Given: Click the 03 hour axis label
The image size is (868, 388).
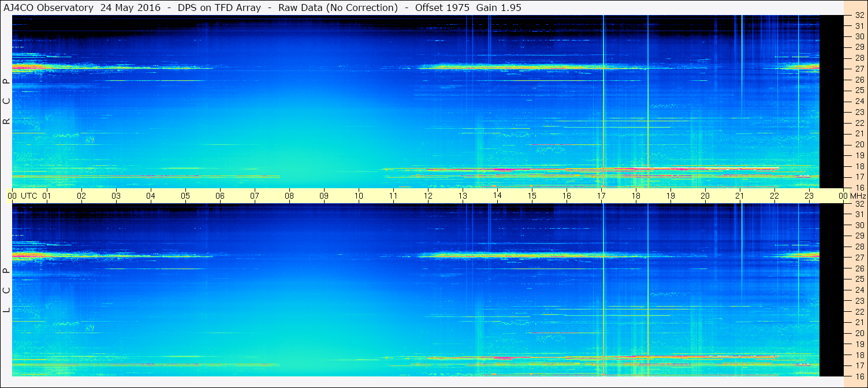Looking at the screenshot, I should 116,196.
